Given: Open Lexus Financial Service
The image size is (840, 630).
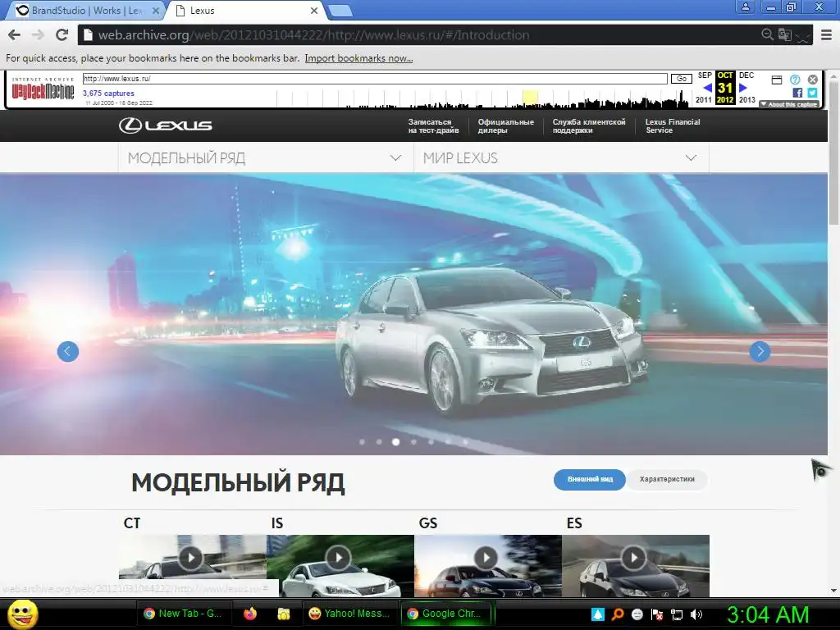Looking at the screenshot, I should click(673, 126).
